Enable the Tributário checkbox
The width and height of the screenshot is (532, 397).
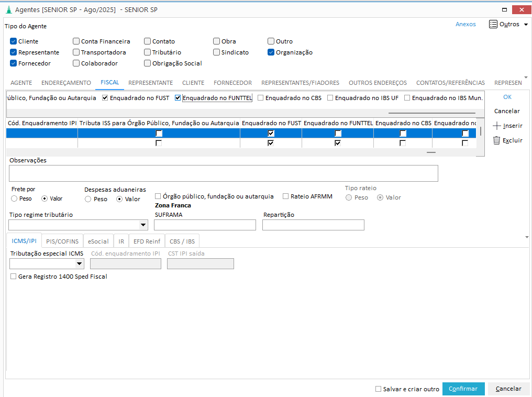(x=147, y=52)
